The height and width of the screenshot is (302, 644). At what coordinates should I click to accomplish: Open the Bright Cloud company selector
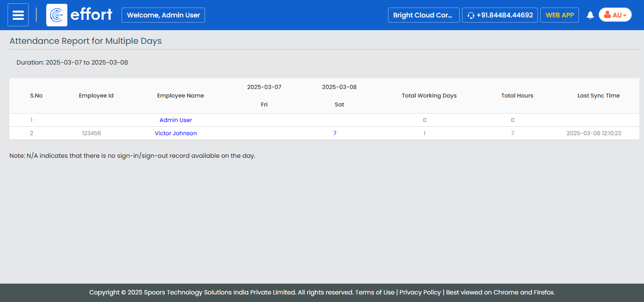pyautogui.click(x=423, y=15)
